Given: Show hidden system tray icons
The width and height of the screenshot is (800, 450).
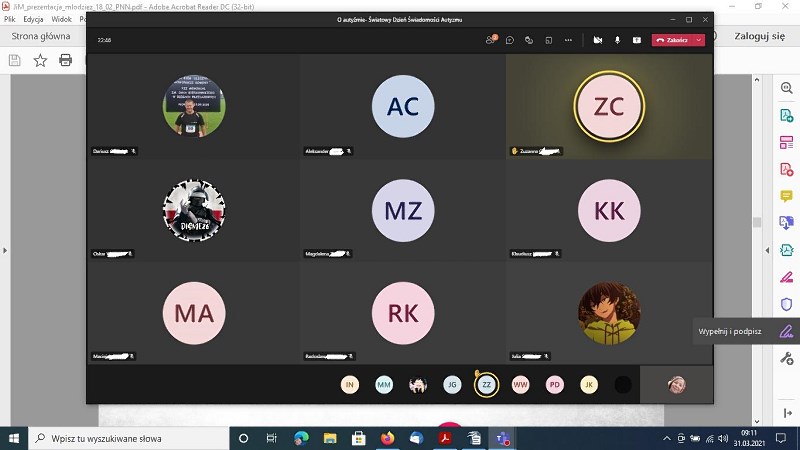Looking at the screenshot, I should point(670,438).
